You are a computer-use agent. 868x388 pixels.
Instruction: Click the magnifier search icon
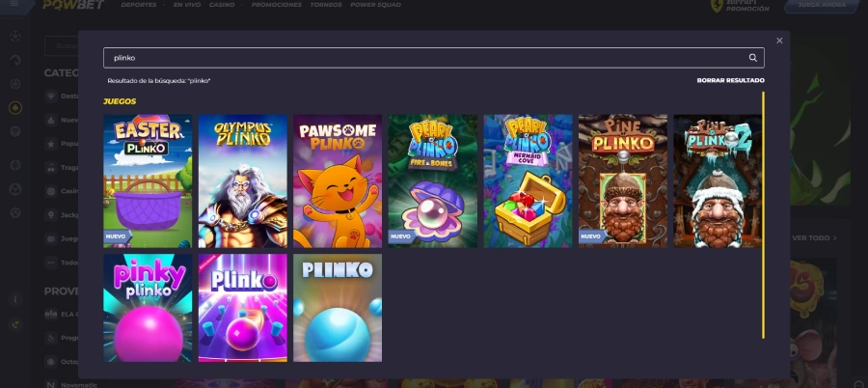coord(753,58)
